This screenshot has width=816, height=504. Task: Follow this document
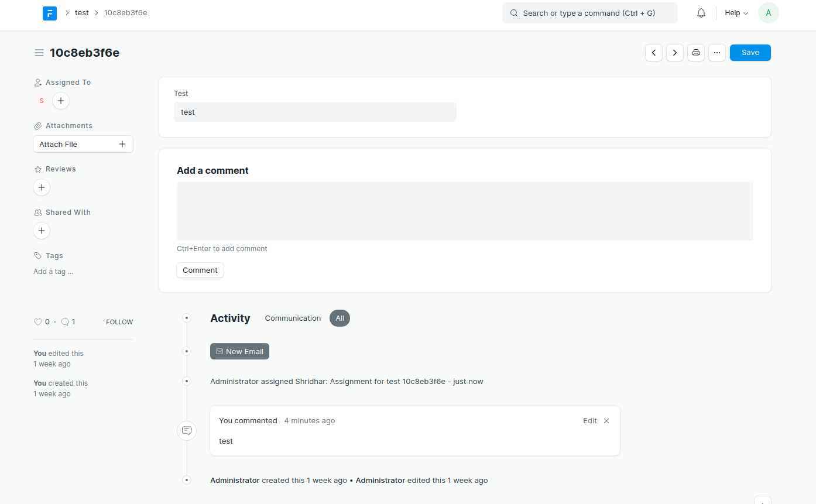coord(119,321)
